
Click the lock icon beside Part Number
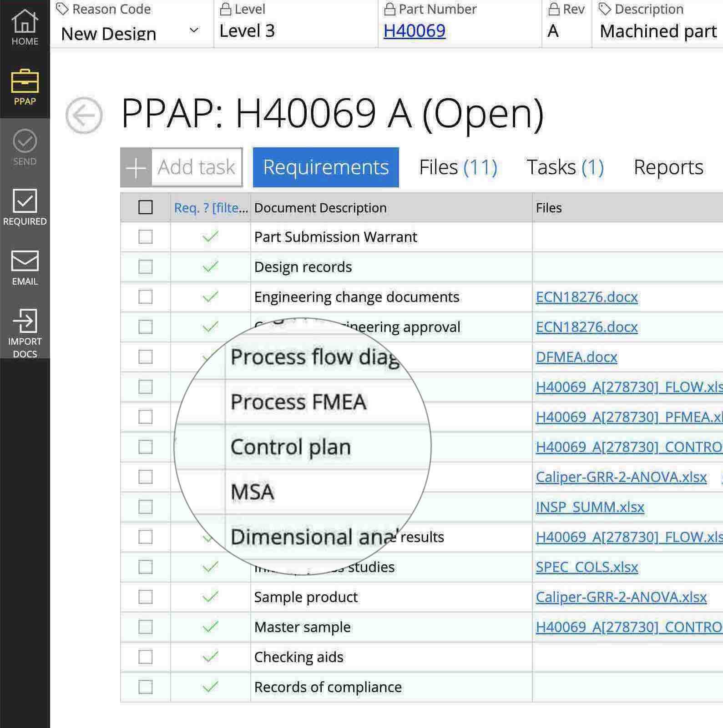[389, 9]
